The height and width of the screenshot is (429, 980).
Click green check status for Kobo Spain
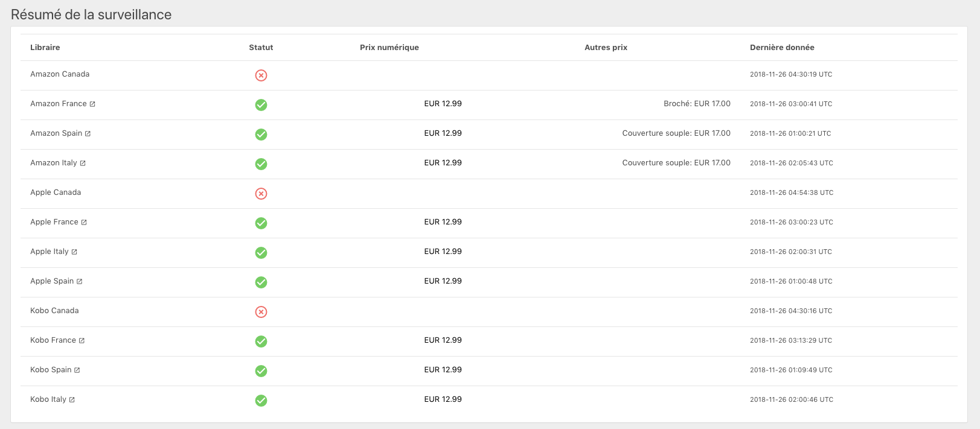[261, 371]
